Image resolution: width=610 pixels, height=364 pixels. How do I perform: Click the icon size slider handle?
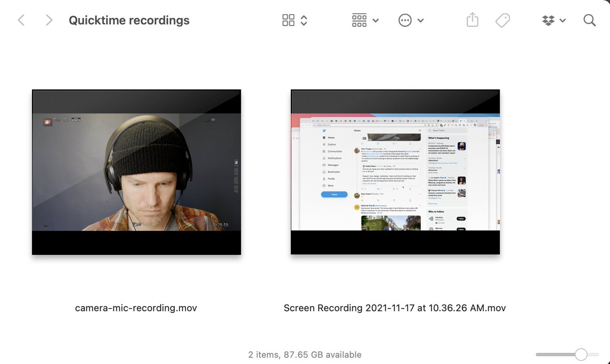click(581, 354)
